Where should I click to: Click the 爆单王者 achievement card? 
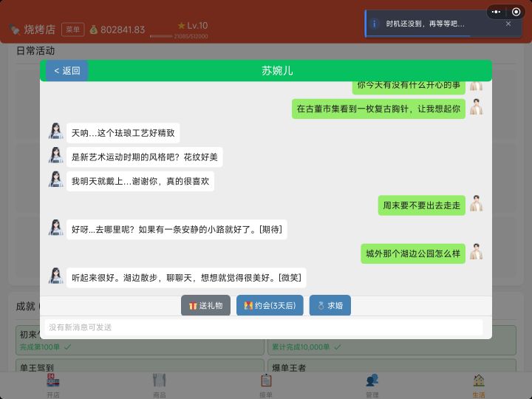tap(392, 366)
